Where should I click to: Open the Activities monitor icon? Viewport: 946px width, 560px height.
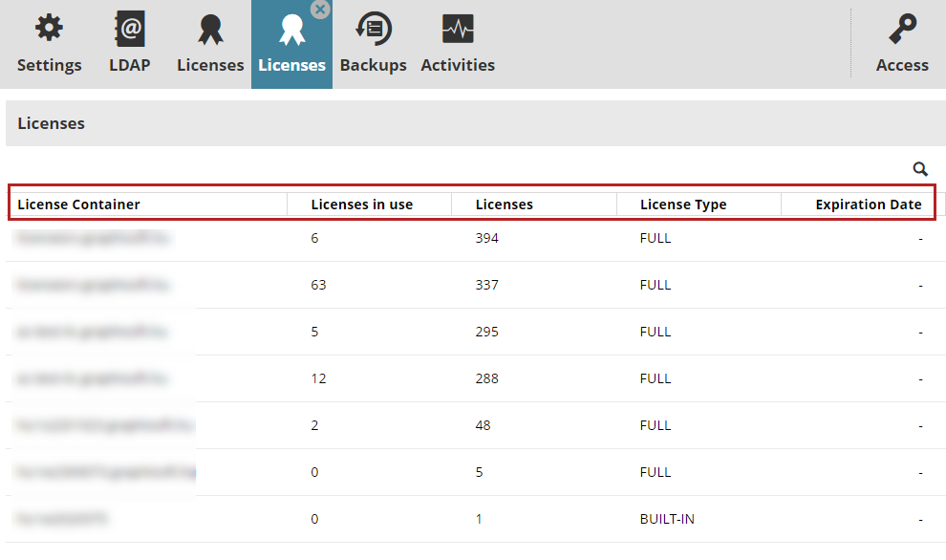[x=458, y=30]
